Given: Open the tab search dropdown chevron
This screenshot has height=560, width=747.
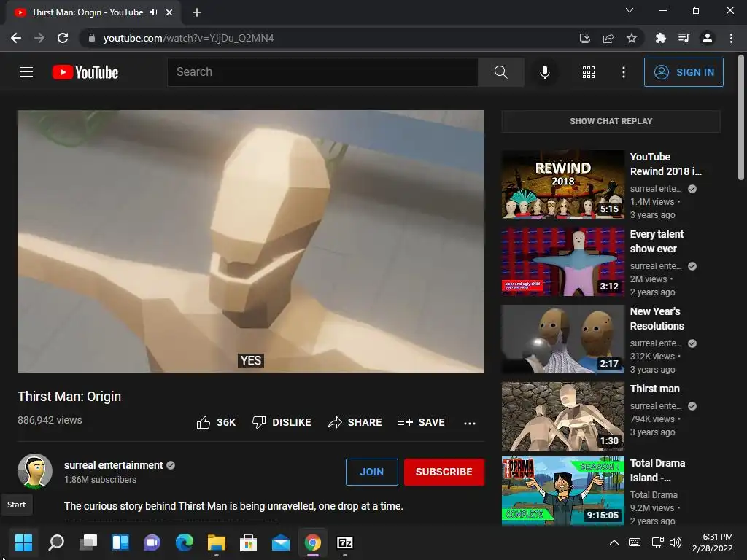Looking at the screenshot, I should point(630,10).
